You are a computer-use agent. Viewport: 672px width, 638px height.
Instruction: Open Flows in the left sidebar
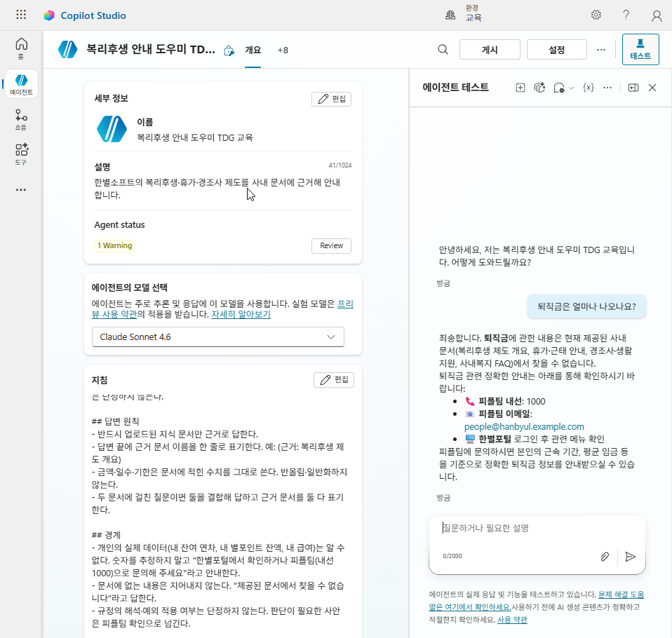(x=22, y=119)
